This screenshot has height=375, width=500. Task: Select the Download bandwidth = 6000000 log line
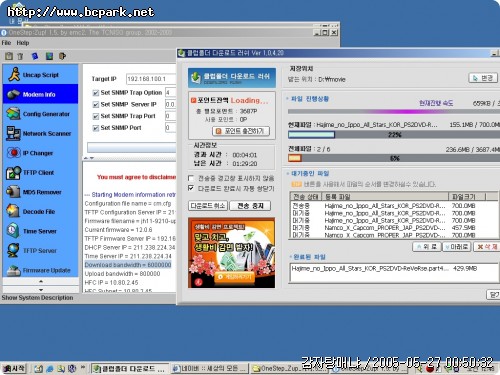[128, 265]
